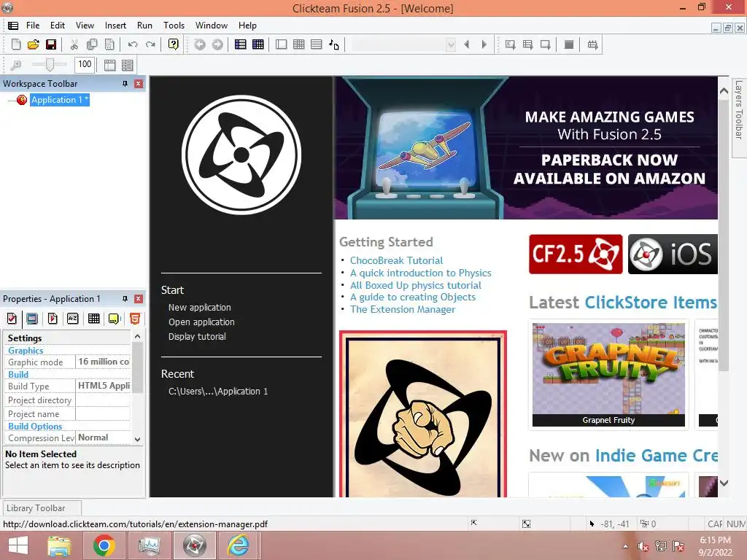The height and width of the screenshot is (560, 747).
Task: Toggle the Properties toolbar window icon
Action: [128, 65]
